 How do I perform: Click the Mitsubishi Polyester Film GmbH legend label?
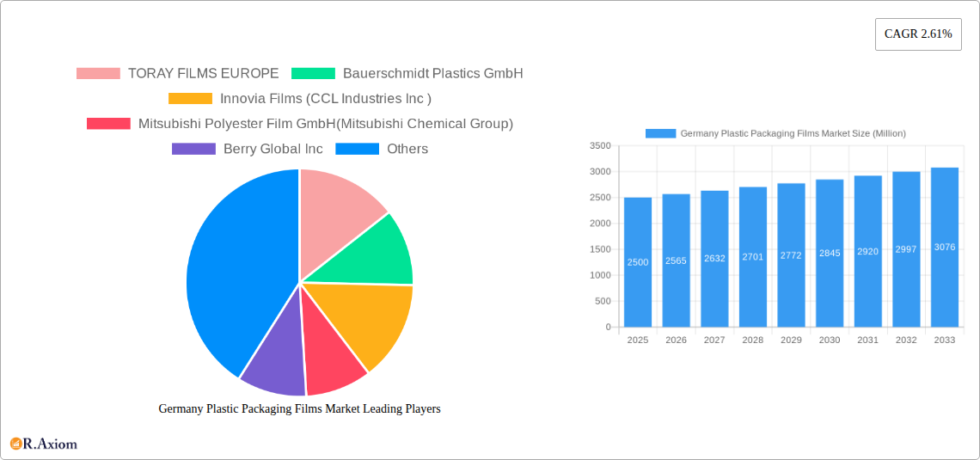(x=326, y=124)
